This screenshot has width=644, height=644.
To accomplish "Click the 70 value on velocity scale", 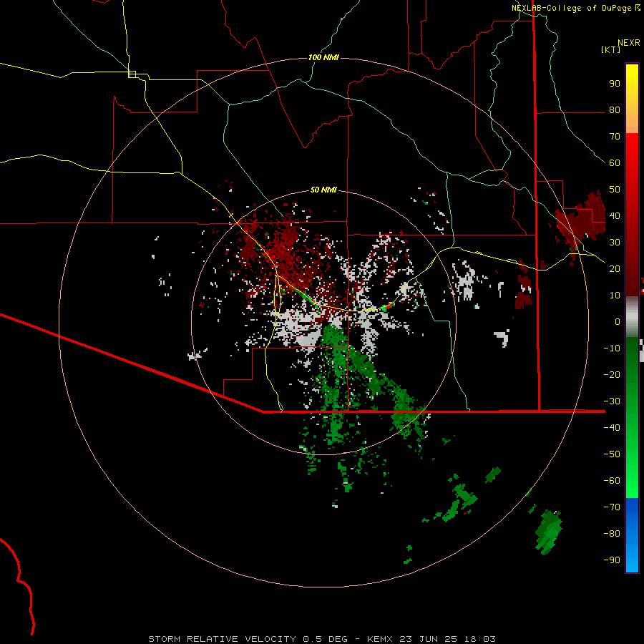I will [615, 137].
